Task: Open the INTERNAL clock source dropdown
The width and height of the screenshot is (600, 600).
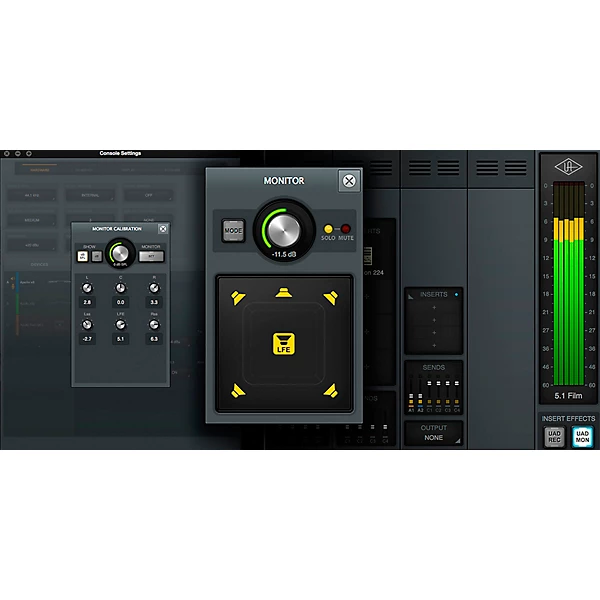Action: pyautogui.click(x=90, y=196)
